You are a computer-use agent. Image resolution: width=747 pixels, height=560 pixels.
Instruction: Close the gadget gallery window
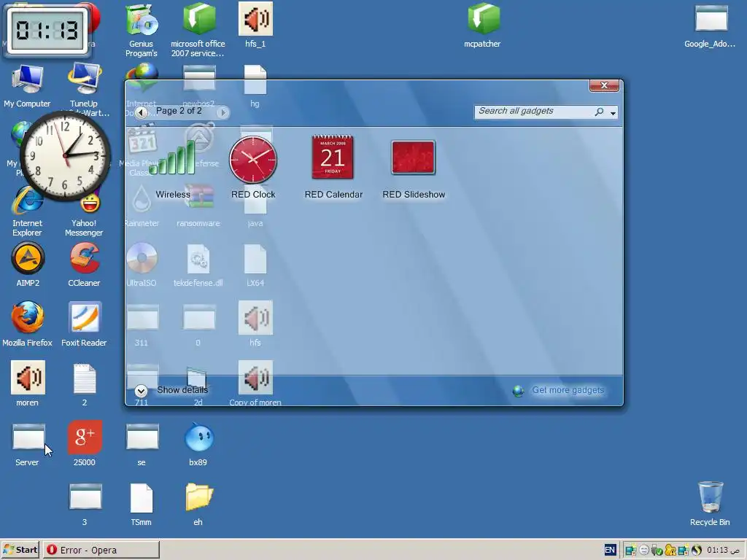(604, 85)
